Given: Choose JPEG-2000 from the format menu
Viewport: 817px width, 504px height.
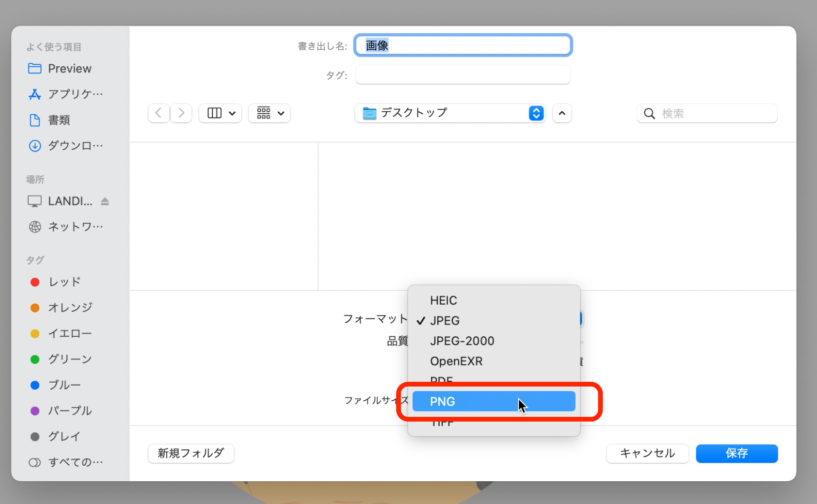Looking at the screenshot, I should click(x=494, y=341).
